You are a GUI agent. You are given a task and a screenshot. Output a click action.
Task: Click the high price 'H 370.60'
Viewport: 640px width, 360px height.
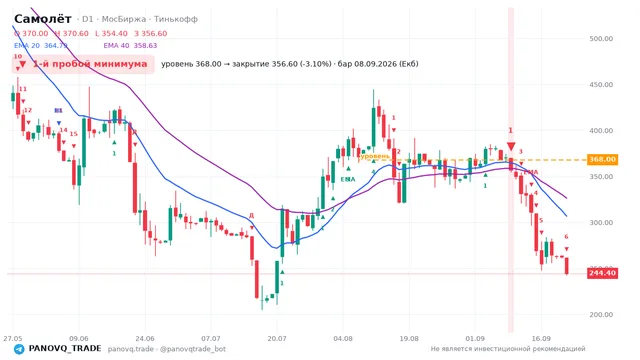tap(71, 33)
